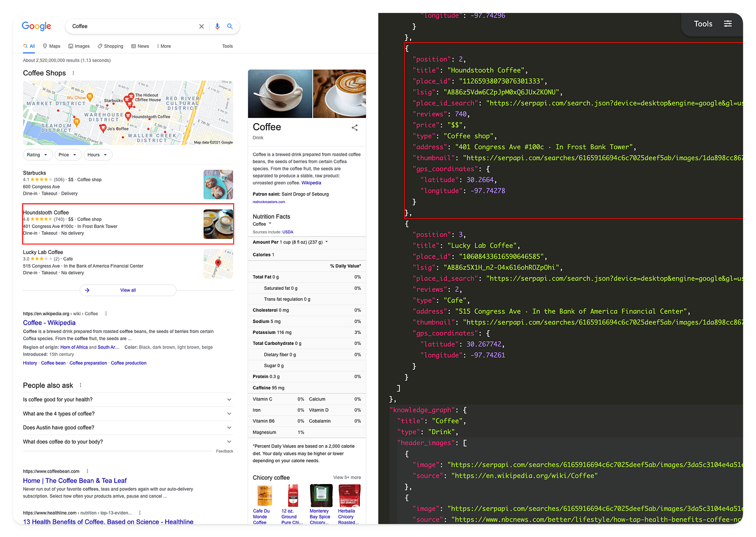Expand 'What does coffee do to your body?'
The width and height of the screenshot is (756, 537).
[x=128, y=442]
